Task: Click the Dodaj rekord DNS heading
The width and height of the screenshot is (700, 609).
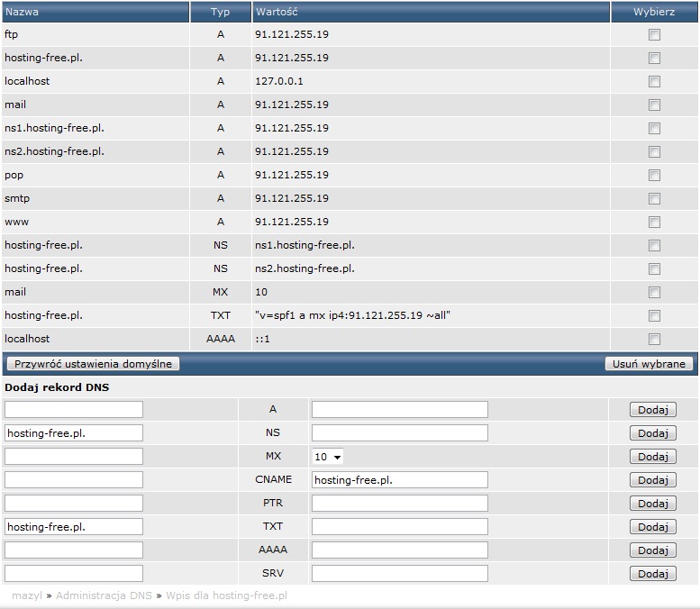Action: pos(57,387)
